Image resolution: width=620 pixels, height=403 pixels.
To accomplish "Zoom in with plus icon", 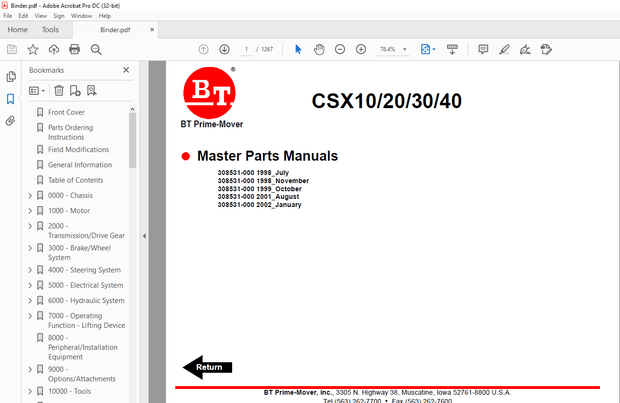I will (361, 49).
